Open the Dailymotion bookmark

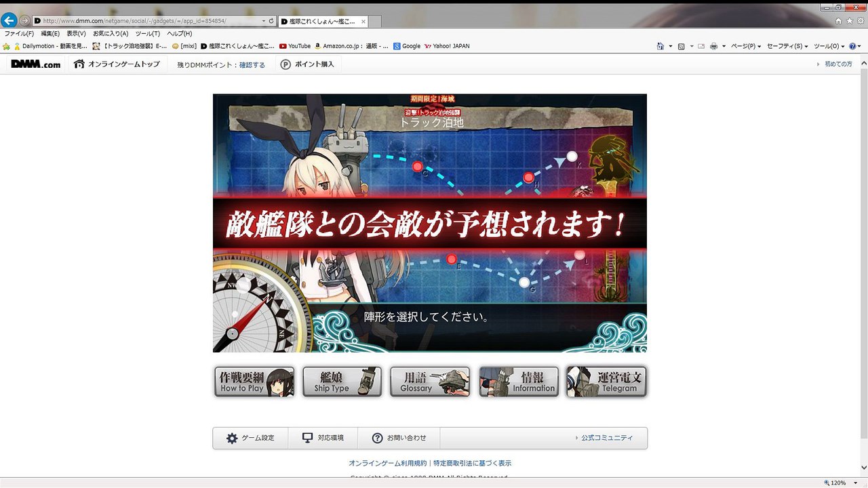click(51, 46)
